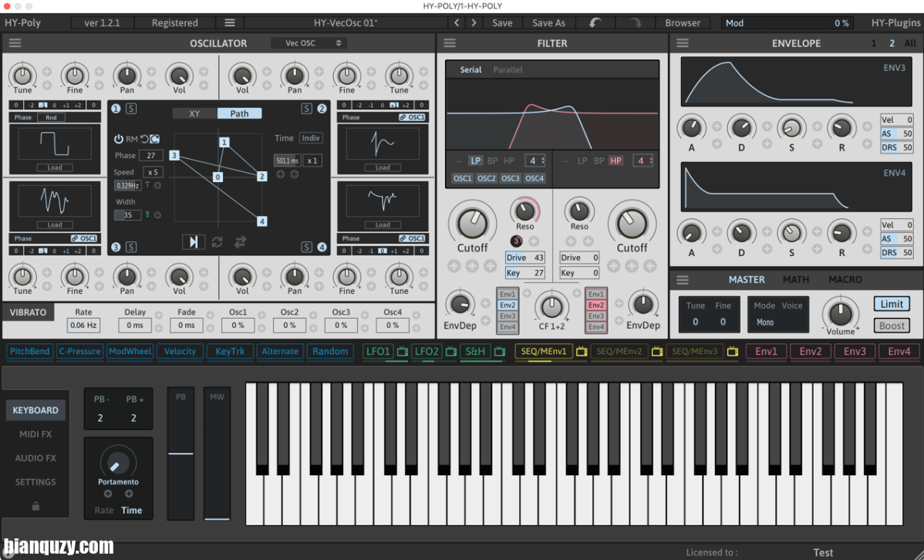
Task: Toggle the Boost button
Action: click(892, 326)
